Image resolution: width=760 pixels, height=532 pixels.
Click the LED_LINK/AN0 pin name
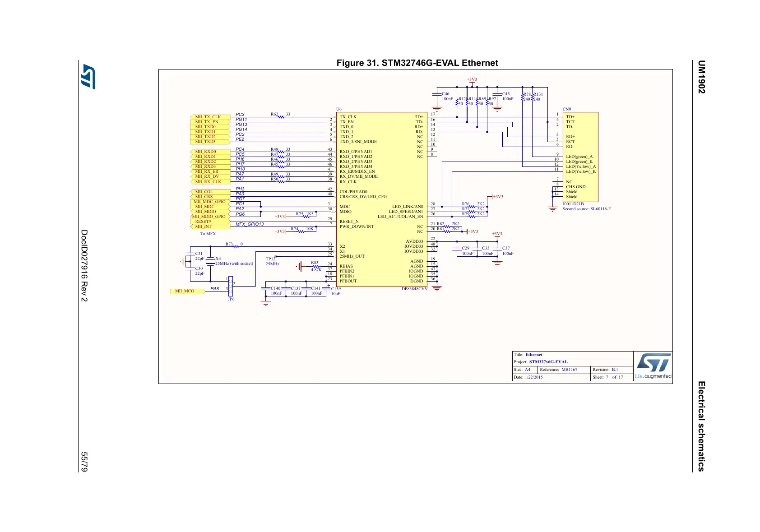point(408,207)
